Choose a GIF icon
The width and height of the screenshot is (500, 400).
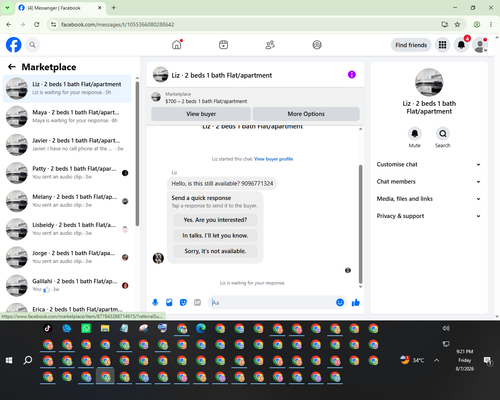click(197, 302)
